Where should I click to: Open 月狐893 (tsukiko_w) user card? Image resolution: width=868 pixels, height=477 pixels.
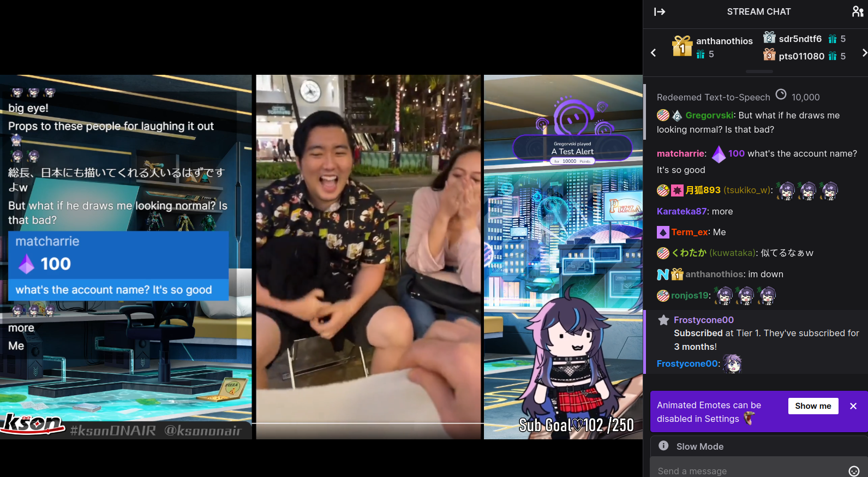[728, 190]
